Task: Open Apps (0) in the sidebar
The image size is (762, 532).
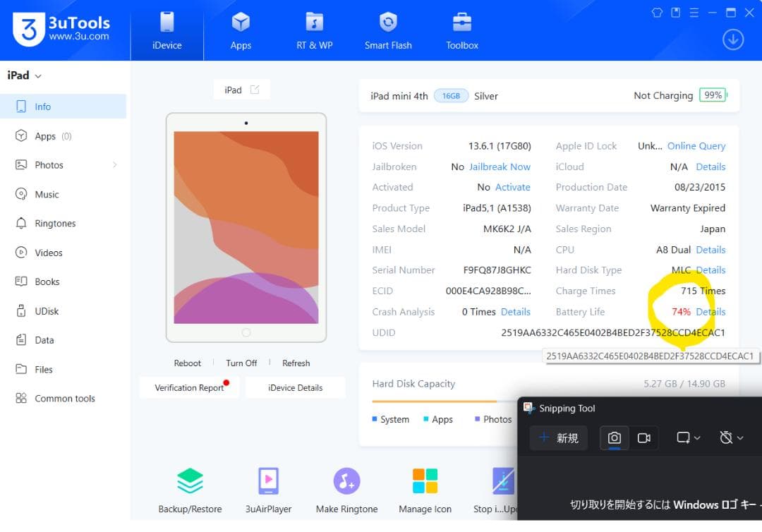Action: click(64, 136)
